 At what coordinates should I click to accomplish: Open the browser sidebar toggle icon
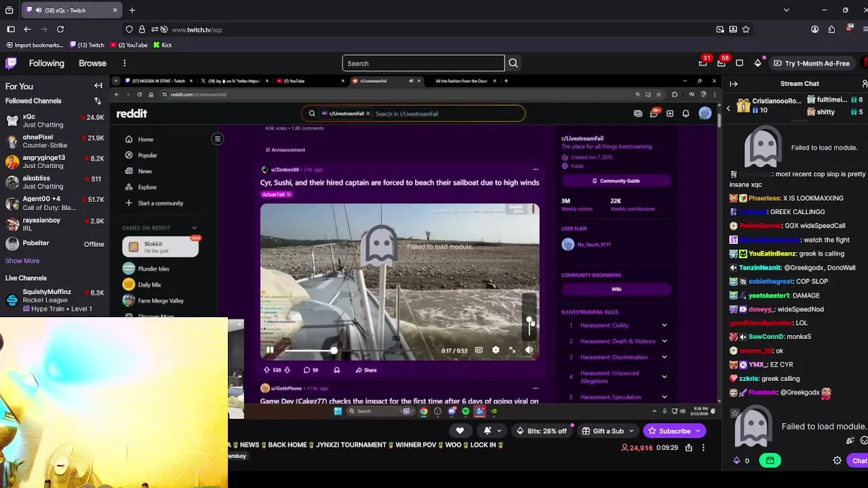pyautogui.click(x=11, y=29)
